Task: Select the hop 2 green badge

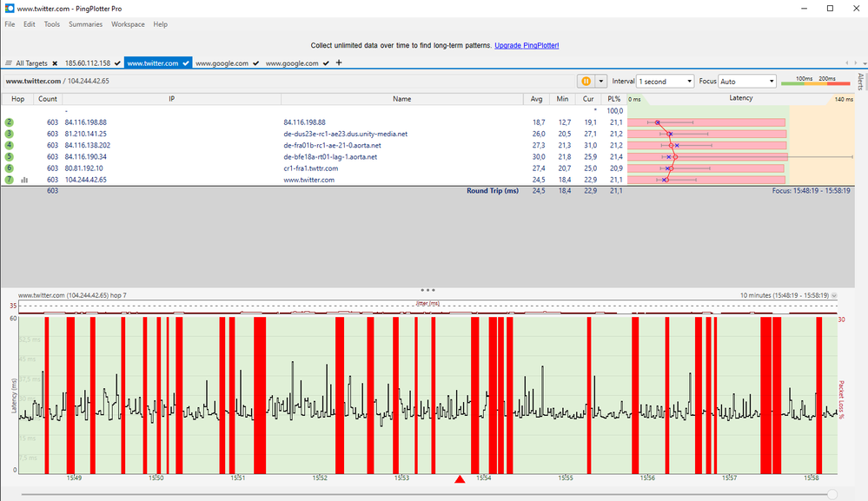Action: tap(10, 122)
